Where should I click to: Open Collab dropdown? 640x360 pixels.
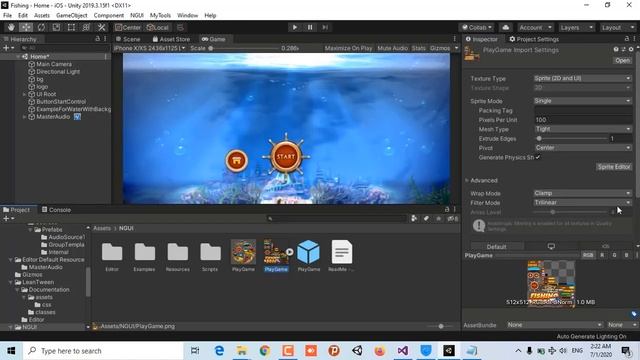476,27
